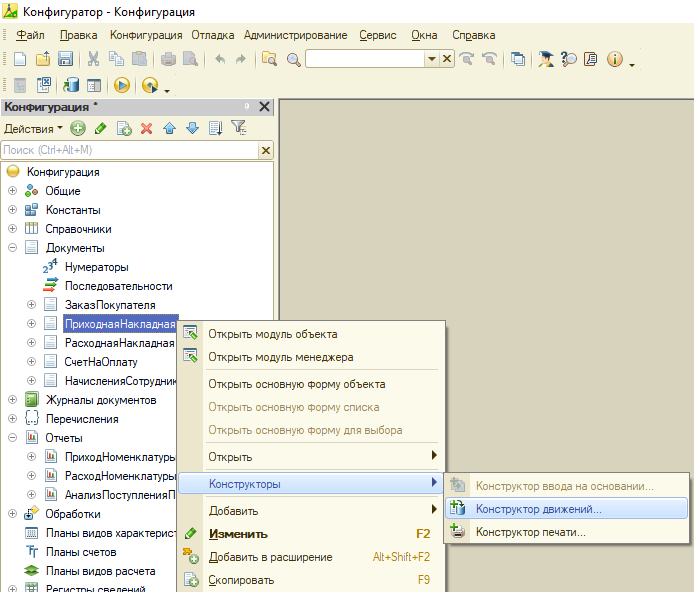Image resolution: width=694 pixels, height=592 pixels.
Task: Select Открыть модуль объекта in context menu
Action: (311, 334)
